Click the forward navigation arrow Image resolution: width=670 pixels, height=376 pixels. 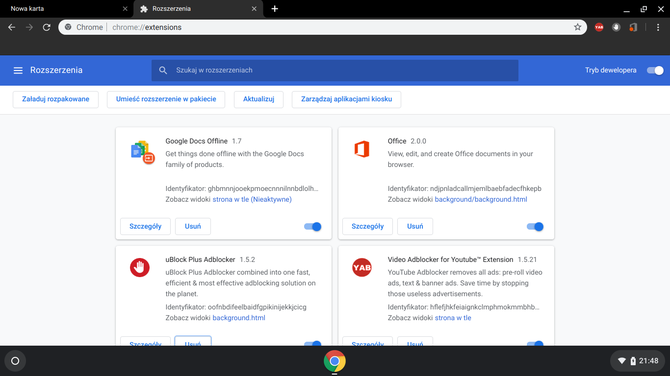(x=29, y=27)
